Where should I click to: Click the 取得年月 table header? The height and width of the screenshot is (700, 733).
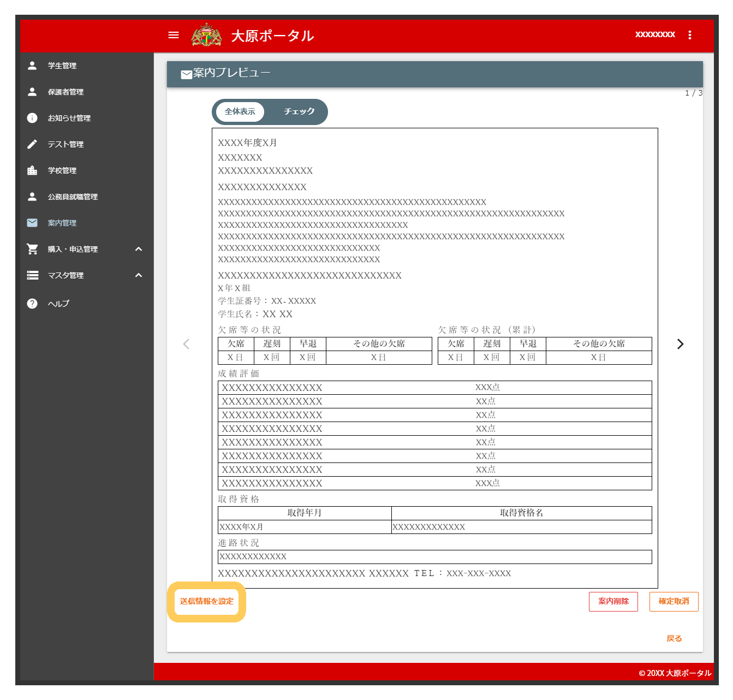point(305,513)
